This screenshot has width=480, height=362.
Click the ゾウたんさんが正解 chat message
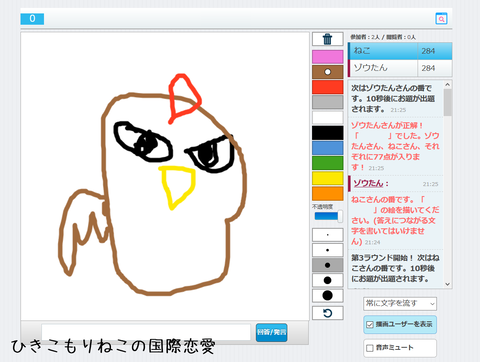tap(395, 146)
